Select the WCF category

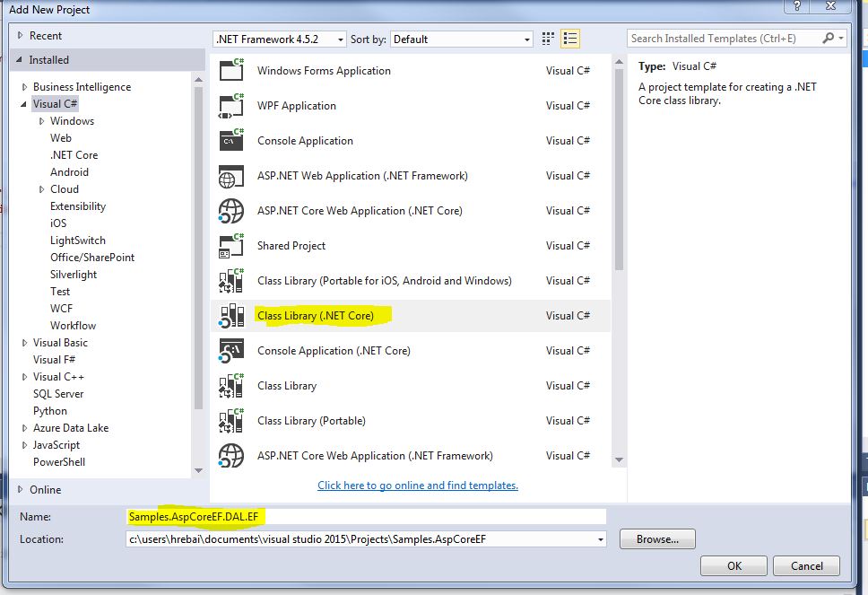[62, 309]
